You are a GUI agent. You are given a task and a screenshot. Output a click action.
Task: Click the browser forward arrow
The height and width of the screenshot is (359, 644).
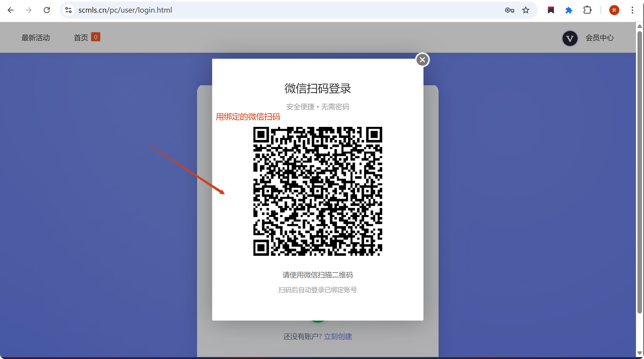[x=29, y=10]
